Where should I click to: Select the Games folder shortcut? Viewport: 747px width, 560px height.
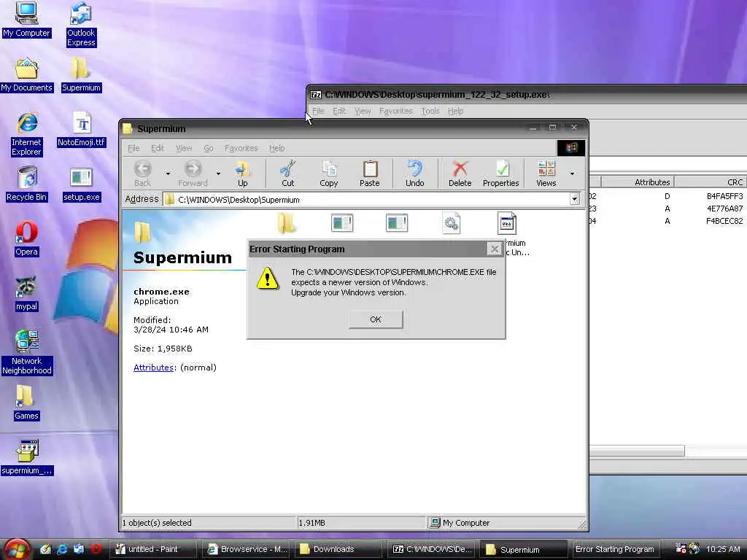coord(26,403)
